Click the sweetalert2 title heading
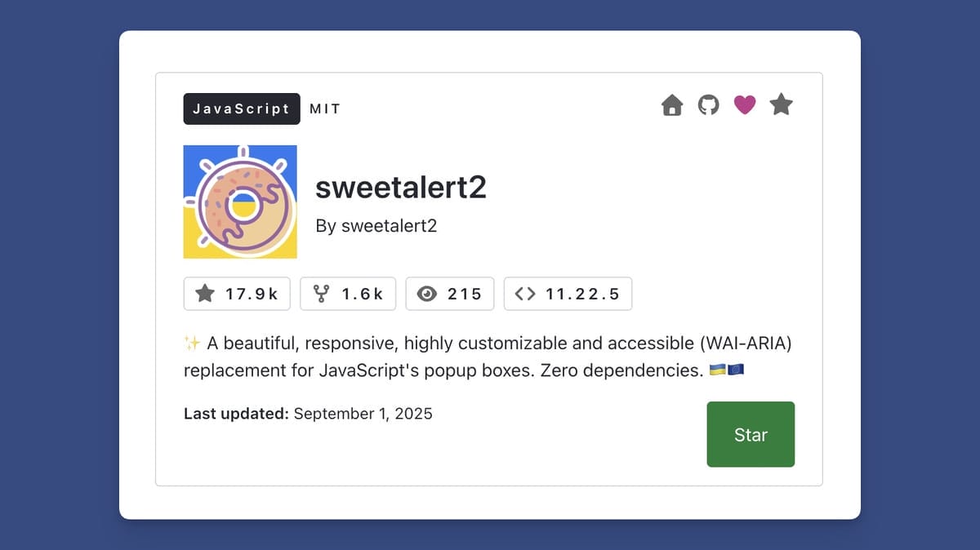The image size is (980, 550). [x=401, y=189]
